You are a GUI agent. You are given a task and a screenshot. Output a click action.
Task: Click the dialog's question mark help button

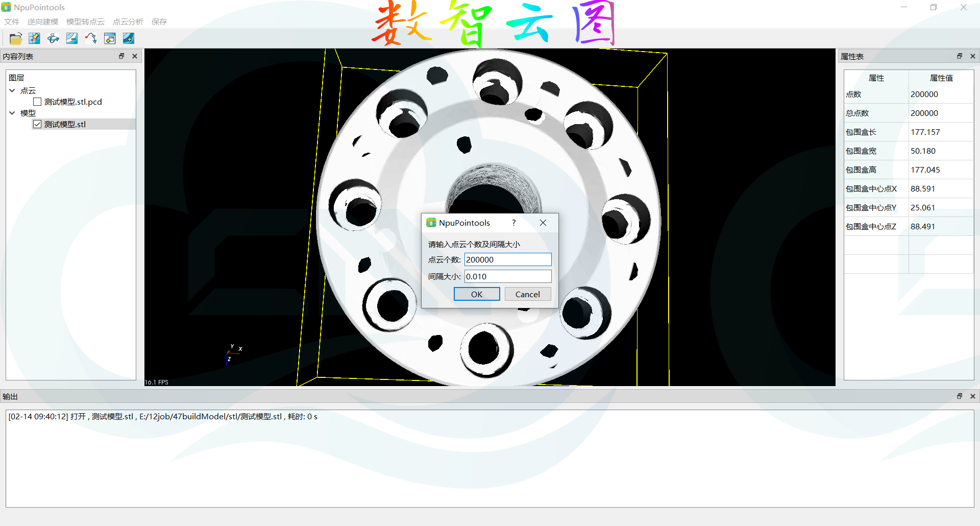(514, 223)
